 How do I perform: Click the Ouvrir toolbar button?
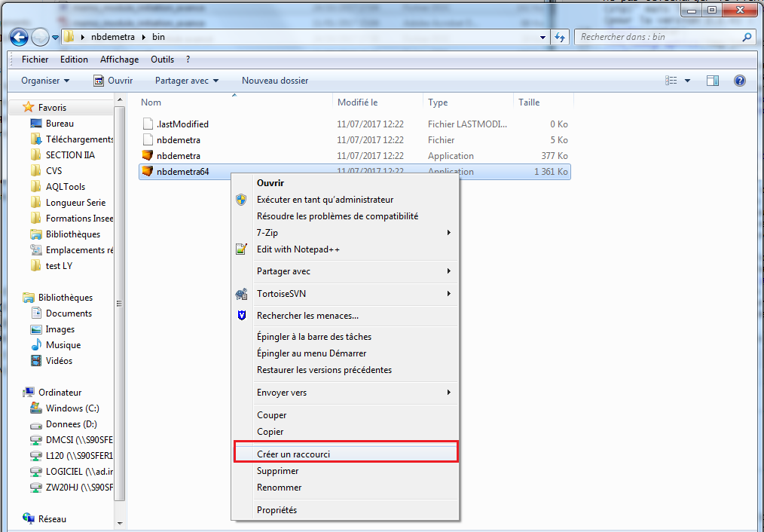point(113,81)
